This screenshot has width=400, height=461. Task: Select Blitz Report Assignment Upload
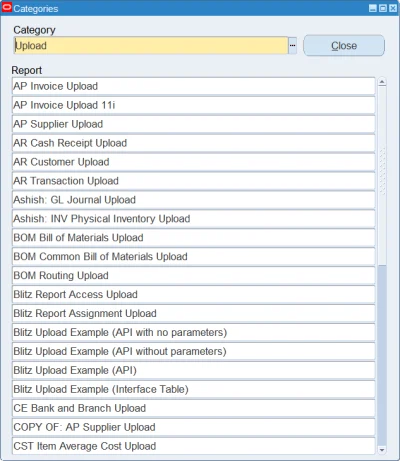click(194, 314)
